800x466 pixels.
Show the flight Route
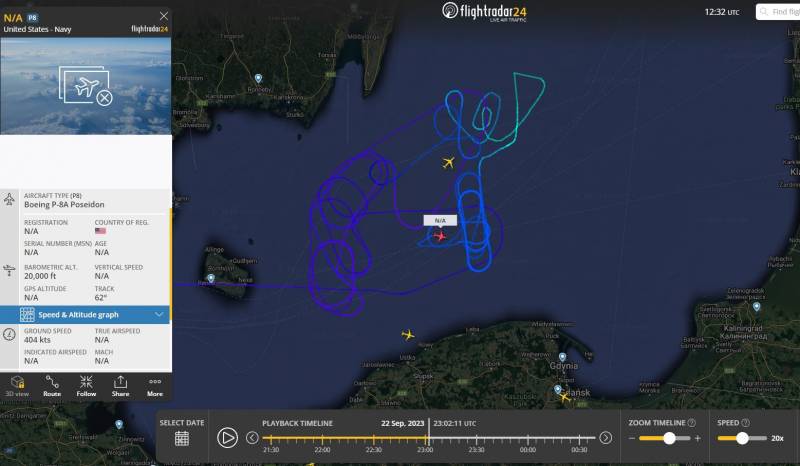pyautogui.click(x=52, y=386)
